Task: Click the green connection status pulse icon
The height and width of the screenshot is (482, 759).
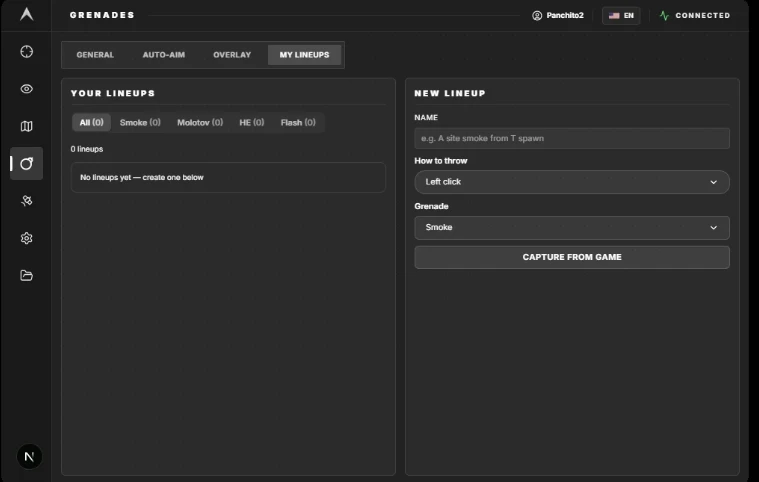Action: click(x=664, y=15)
